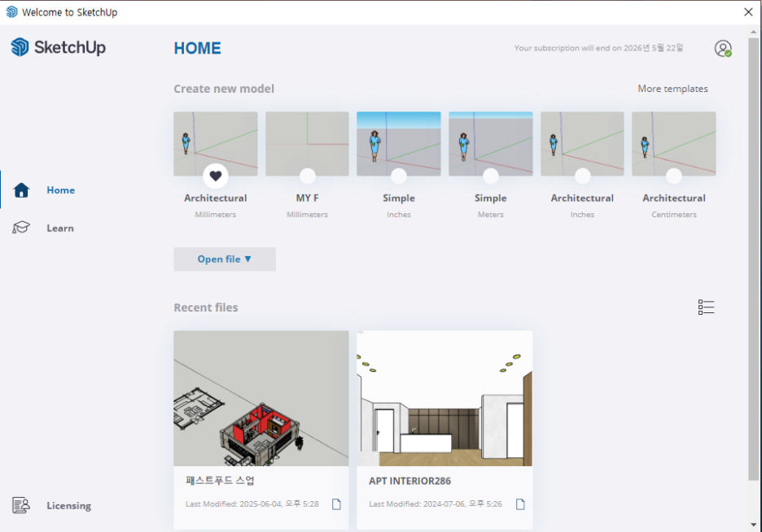Open recent file APT INTERIOR286 thumbnail

pos(444,399)
